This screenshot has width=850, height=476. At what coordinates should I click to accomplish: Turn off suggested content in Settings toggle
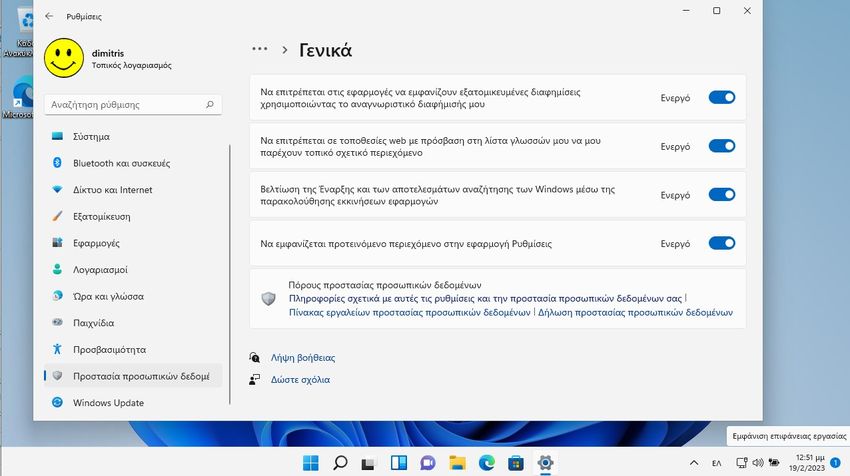pos(722,243)
